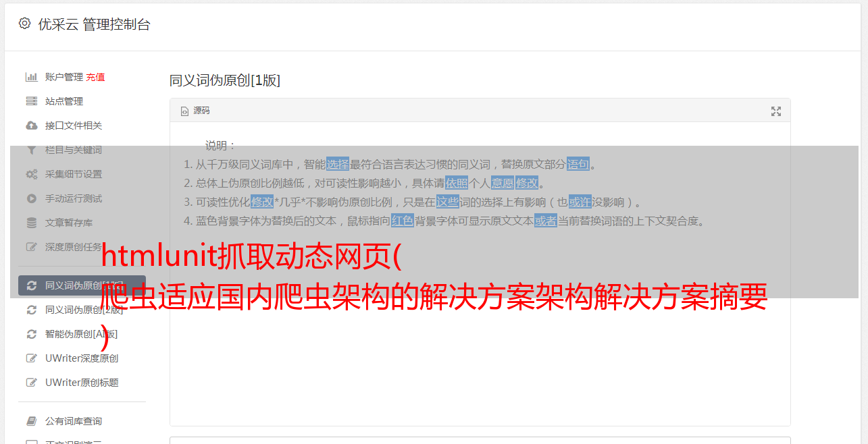This screenshot has height=444, width=868.
Task: Open 智能伪原创[AI版] menu item
Action: click(81, 334)
